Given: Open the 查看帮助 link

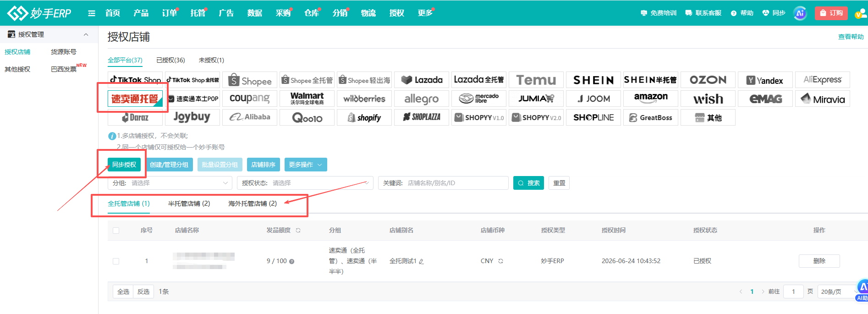Looking at the screenshot, I should click(851, 37).
